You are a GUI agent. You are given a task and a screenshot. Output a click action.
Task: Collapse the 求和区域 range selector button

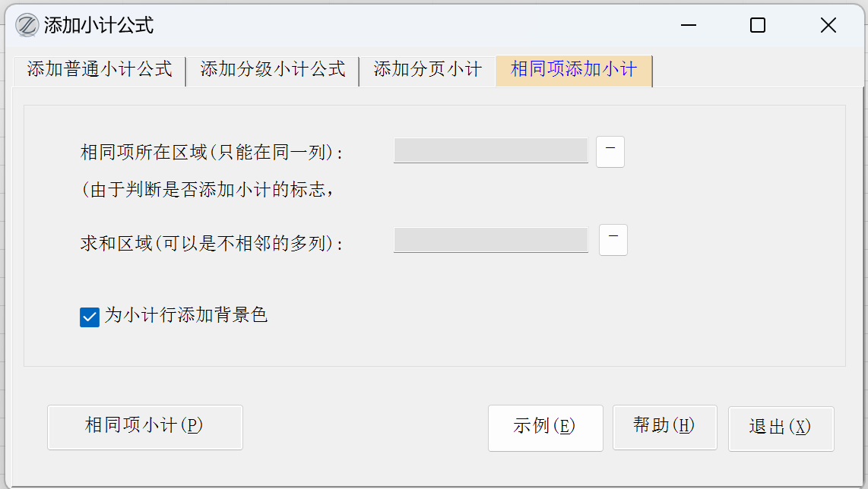click(x=613, y=240)
